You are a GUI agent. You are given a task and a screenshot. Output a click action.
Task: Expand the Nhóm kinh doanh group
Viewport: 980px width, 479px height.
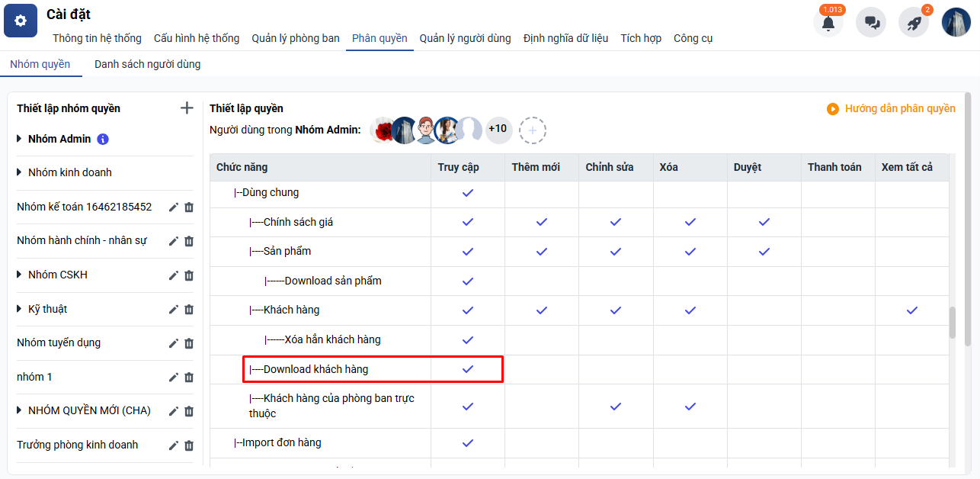tap(20, 173)
